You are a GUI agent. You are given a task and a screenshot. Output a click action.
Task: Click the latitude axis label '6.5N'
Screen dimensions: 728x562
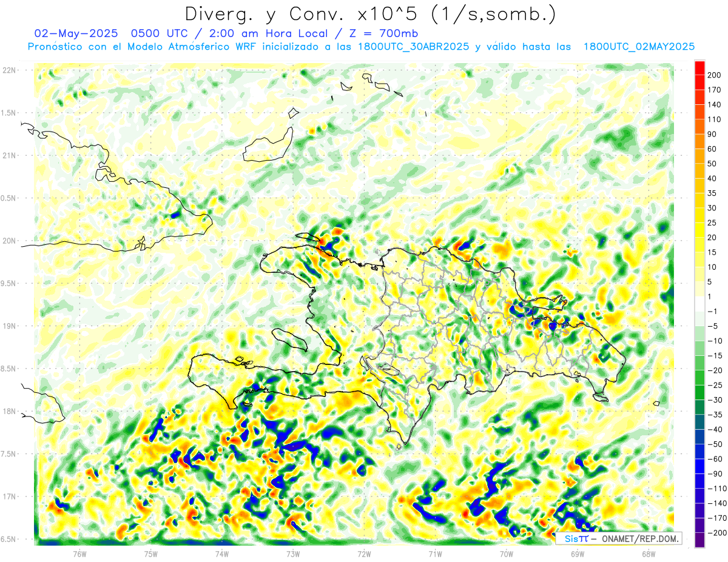pos(9,539)
